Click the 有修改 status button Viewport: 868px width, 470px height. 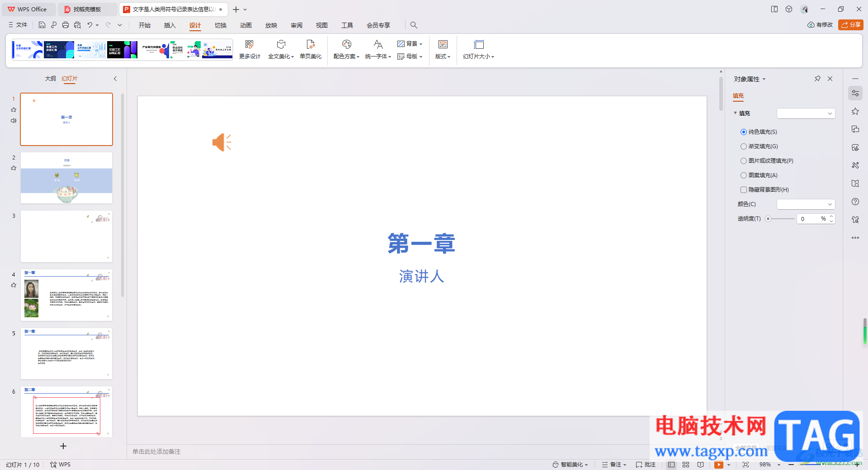(x=820, y=25)
